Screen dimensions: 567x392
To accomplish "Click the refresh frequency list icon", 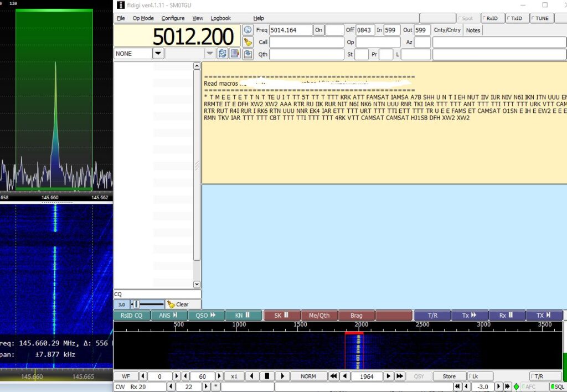I will coord(223,54).
